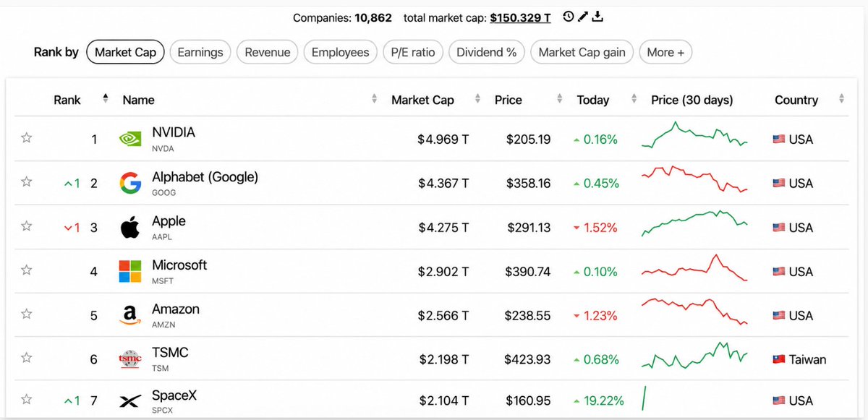This screenshot has width=868, height=420.
Task: Open the TSMC company link
Action: click(x=170, y=353)
